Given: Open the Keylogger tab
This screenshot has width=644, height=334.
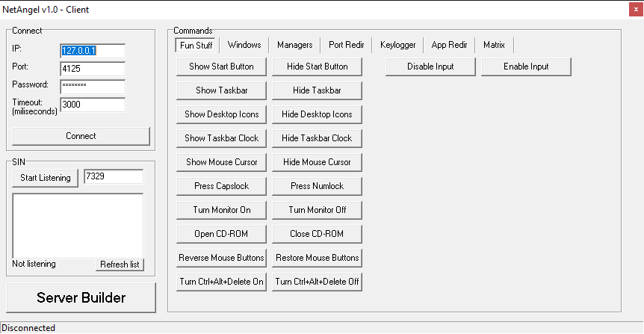Looking at the screenshot, I should (397, 45).
